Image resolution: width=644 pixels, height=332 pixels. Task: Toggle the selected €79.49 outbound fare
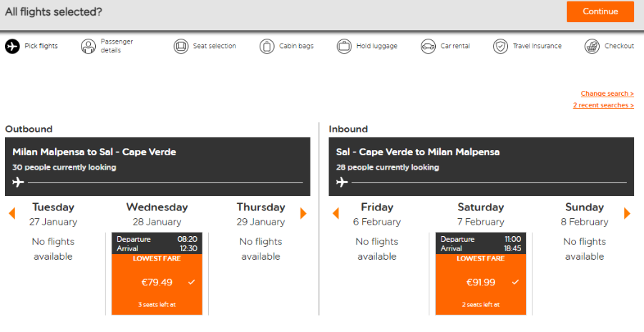pos(157,284)
